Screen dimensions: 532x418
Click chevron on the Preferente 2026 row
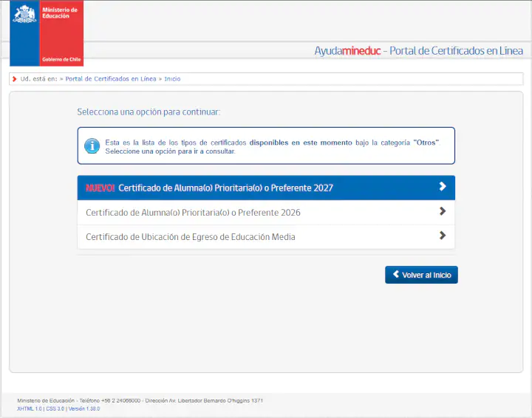(443, 211)
